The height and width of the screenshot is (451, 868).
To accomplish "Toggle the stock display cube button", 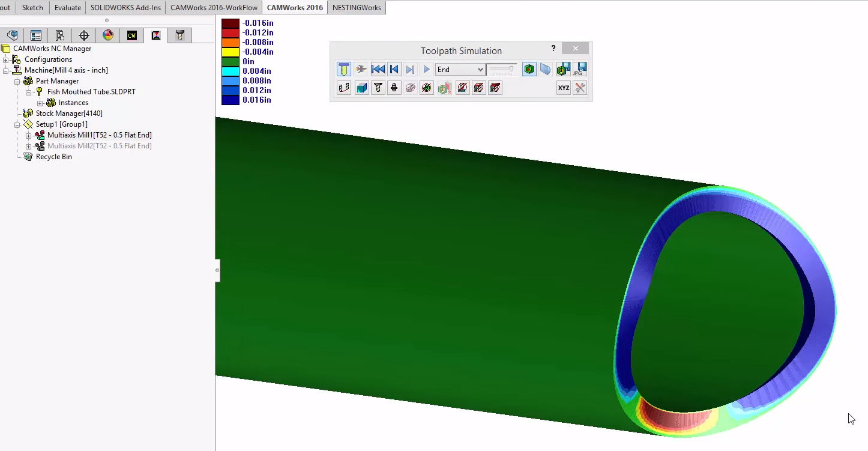I will tap(361, 88).
